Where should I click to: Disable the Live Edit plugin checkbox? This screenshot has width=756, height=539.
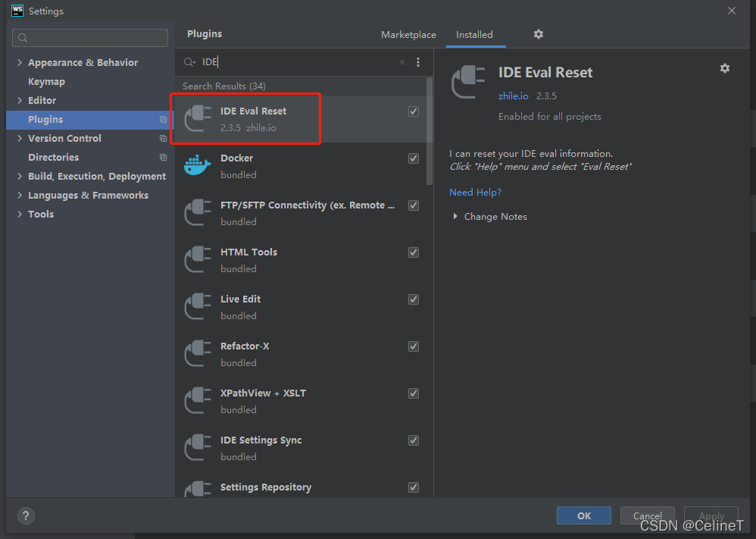[x=414, y=299]
